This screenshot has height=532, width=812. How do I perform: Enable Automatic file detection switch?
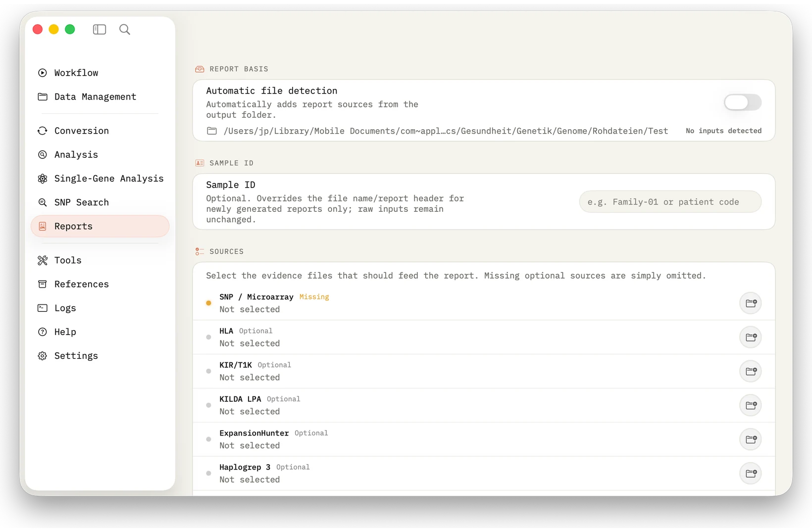[743, 102]
